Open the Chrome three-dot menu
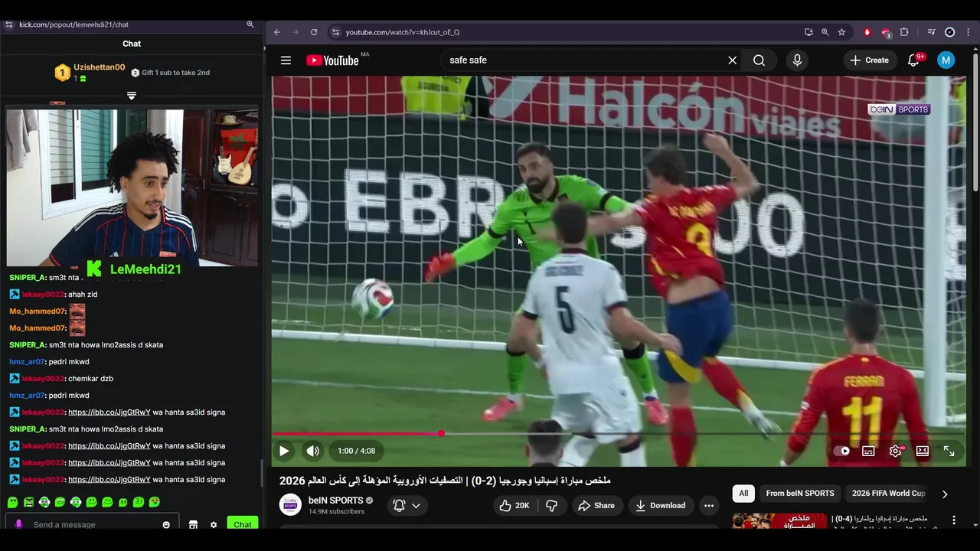The image size is (980, 551). 967,32
